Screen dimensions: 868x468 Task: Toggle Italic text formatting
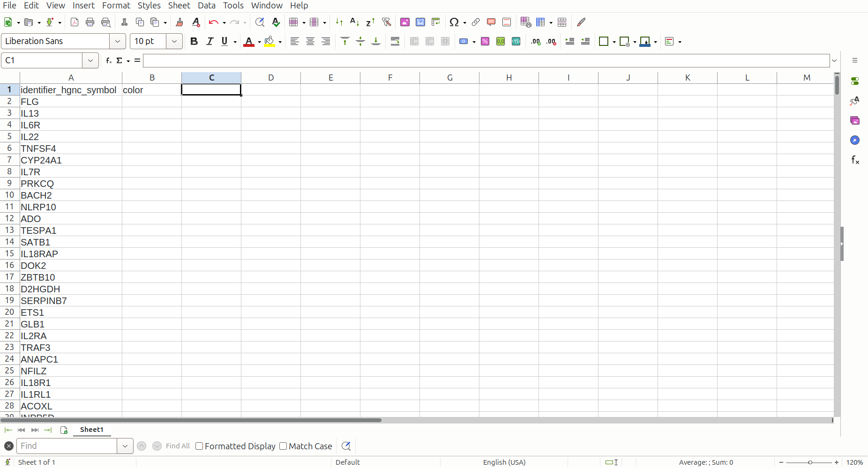210,42
